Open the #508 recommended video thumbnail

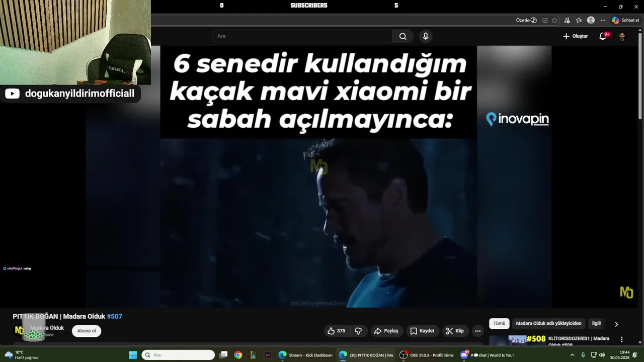517,340
